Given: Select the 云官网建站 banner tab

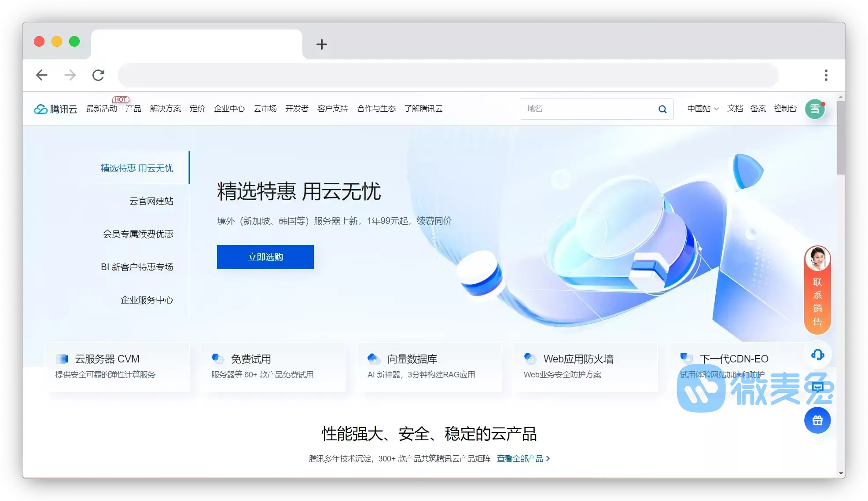Looking at the screenshot, I should [x=151, y=201].
